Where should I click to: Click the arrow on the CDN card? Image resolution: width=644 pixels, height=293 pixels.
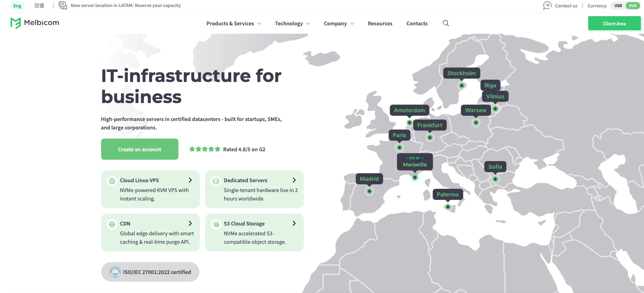[x=190, y=223]
